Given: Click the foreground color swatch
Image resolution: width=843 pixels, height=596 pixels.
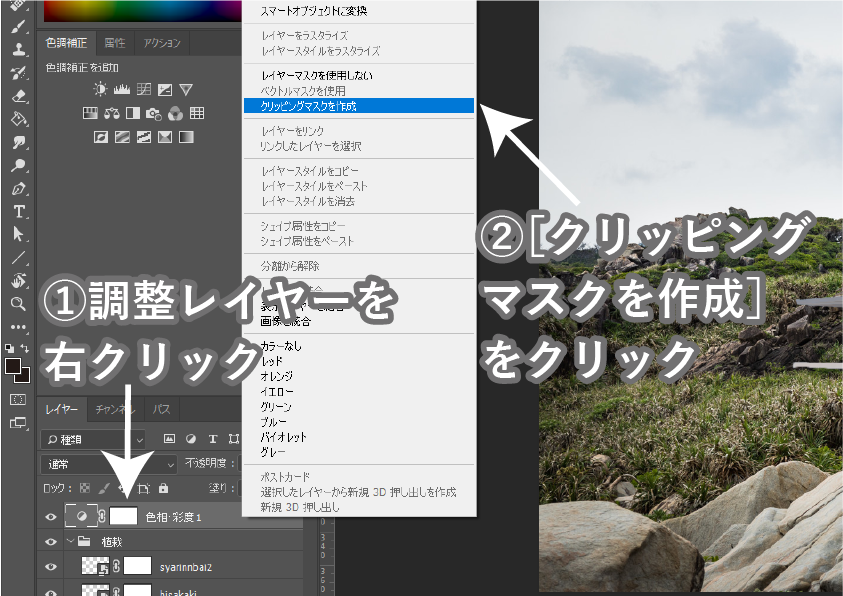Looking at the screenshot, I should (12, 366).
